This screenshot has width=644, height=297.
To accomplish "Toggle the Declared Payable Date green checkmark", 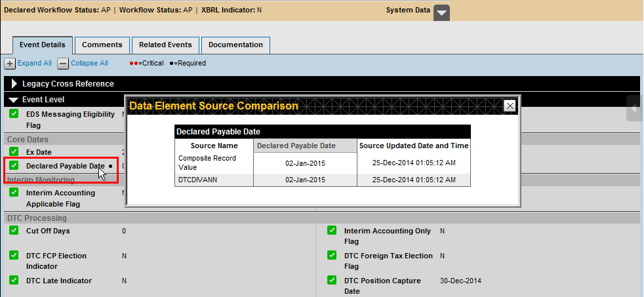I will point(14,166).
